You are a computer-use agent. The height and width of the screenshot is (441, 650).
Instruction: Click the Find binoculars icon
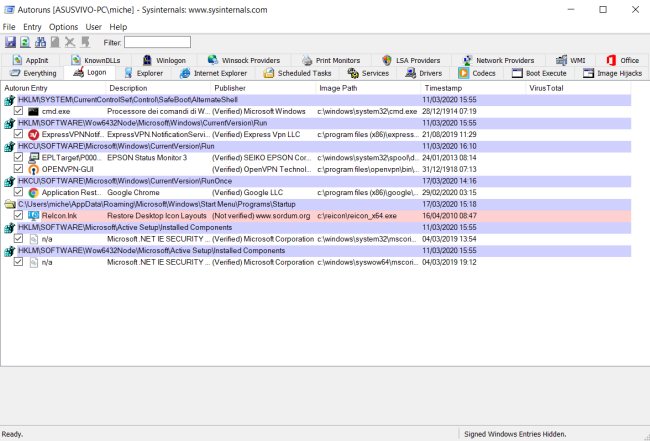coord(40,42)
